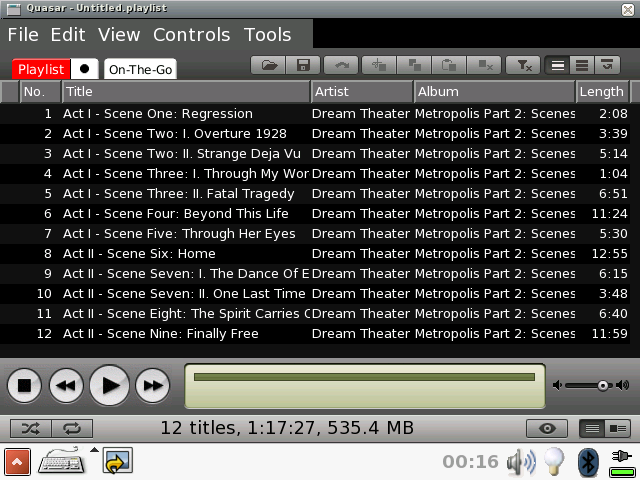The image size is (640, 480).
Task: Expand the small up arrow beside keyboard icon
Action: point(94,450)
